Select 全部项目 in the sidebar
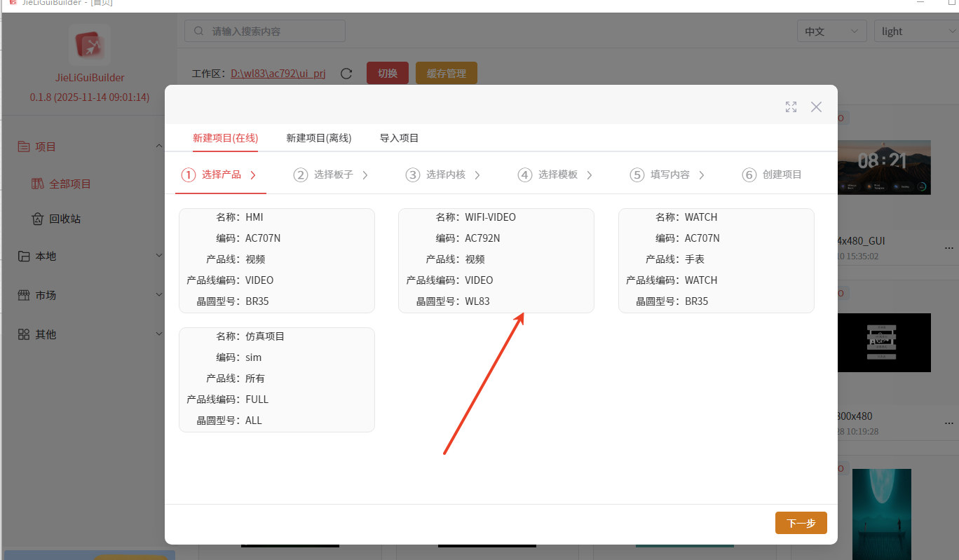The image size is (959, 560). point(61,184)
